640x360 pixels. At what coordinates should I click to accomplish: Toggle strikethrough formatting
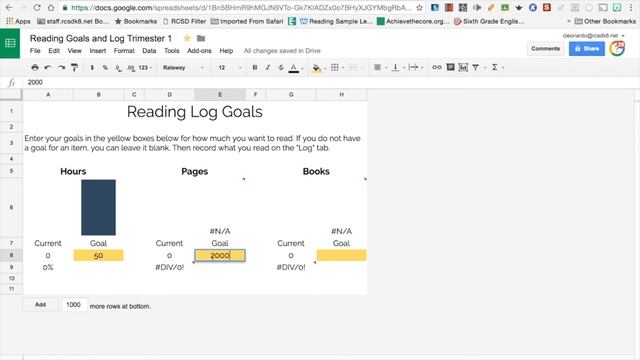point(281,67)
